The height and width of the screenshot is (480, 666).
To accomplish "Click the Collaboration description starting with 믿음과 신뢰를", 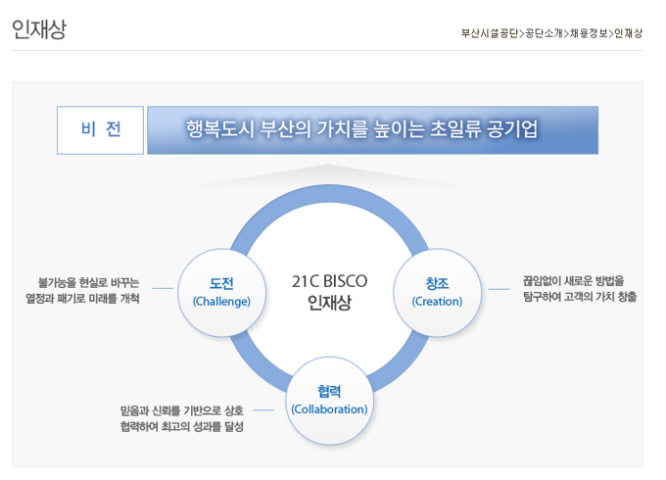I will pyautogui.click(x=181, y=418).
